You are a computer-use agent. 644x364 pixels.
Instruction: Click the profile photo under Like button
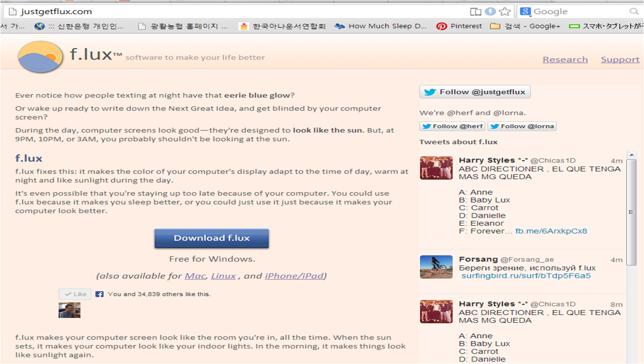70,310
